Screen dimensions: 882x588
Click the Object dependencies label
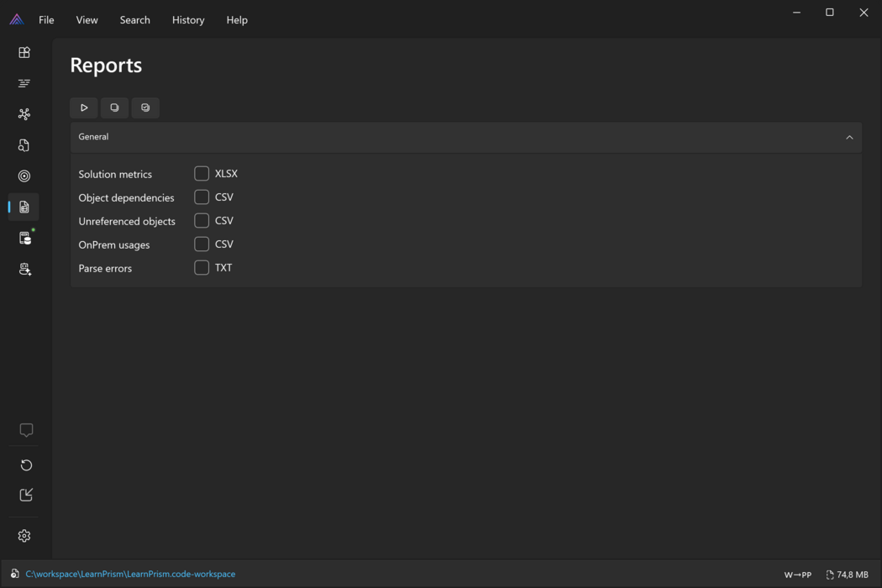(127, 198)
